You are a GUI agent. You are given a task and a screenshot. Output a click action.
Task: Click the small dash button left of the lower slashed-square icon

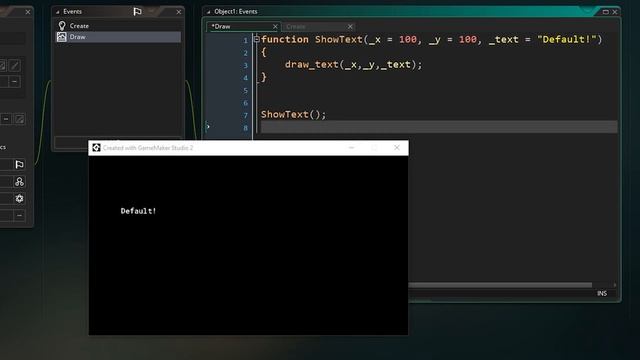click(6, 119)
